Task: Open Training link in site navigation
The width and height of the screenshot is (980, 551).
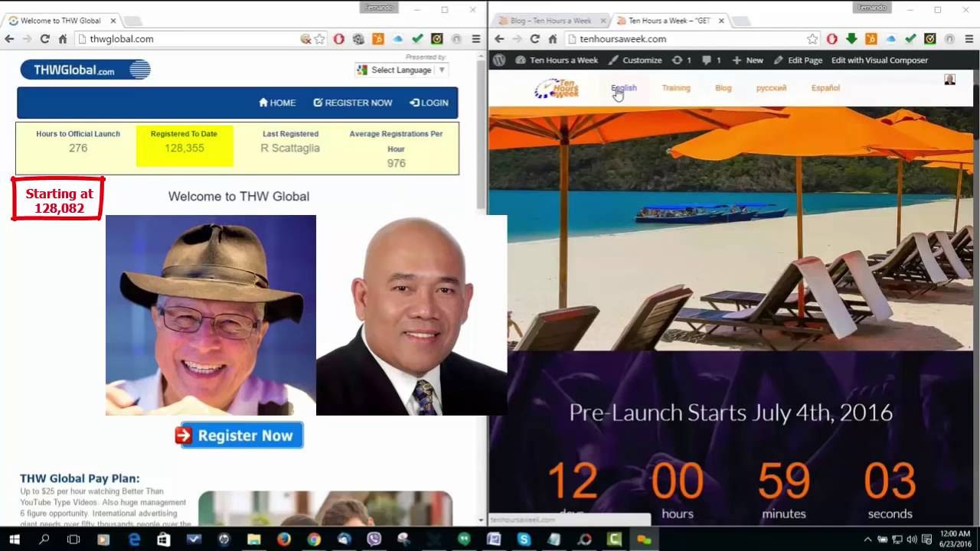Action: [676, 88]
